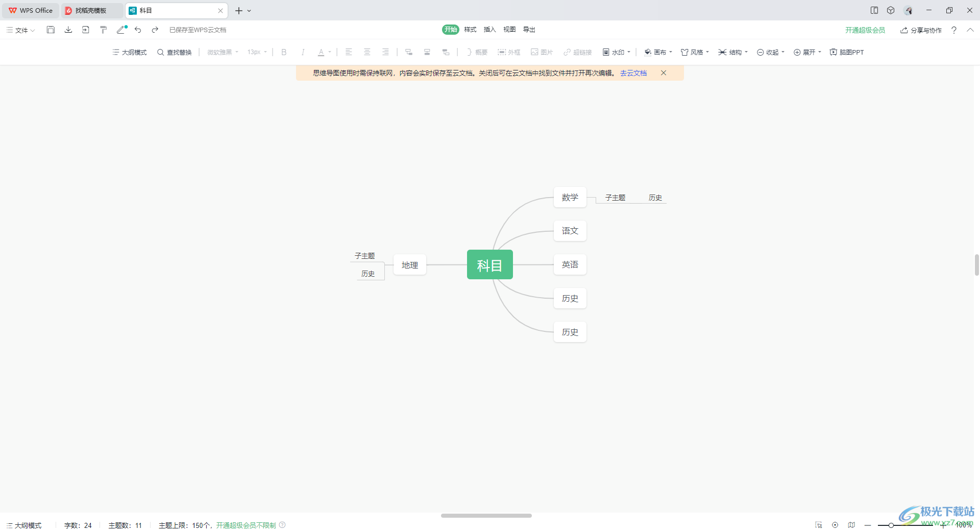Click the horizontal scrollbar at the bottom
Screen dimensions: 980x531
[x=486, y=516]
